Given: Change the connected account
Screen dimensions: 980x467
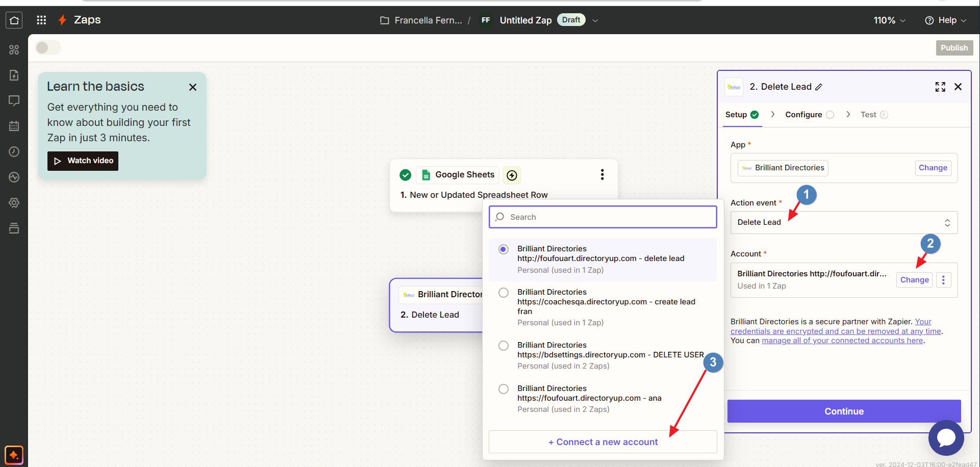Looking at the screenshot, I should (x=914, y=280).
